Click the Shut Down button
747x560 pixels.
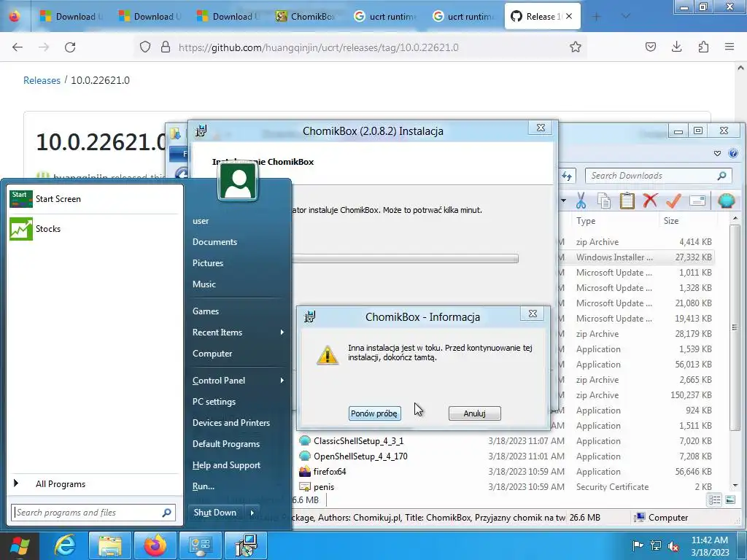tap(215, 513)
